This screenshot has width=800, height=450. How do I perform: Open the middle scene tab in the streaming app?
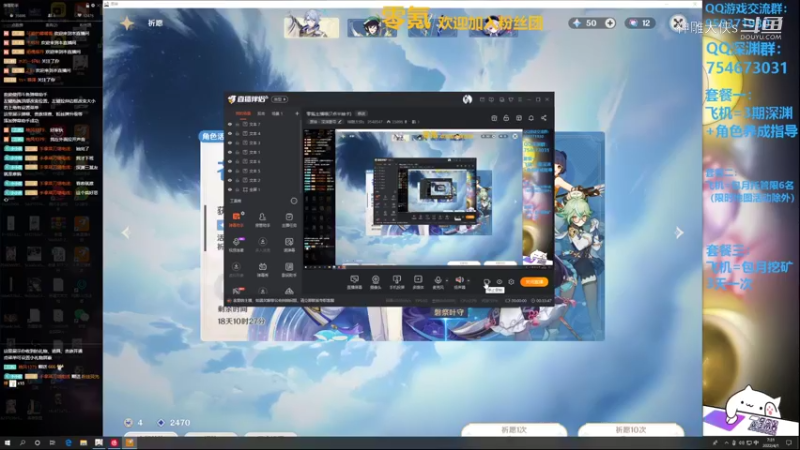tap(261, 113)
